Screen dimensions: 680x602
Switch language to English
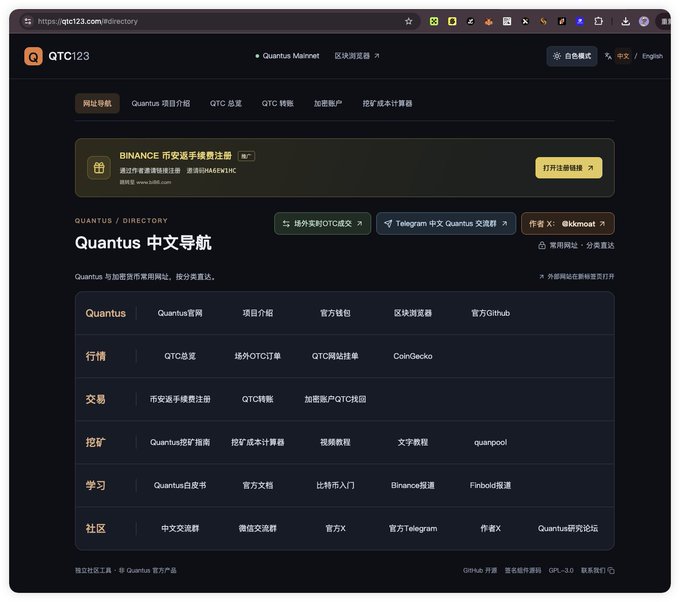(652, 56)
